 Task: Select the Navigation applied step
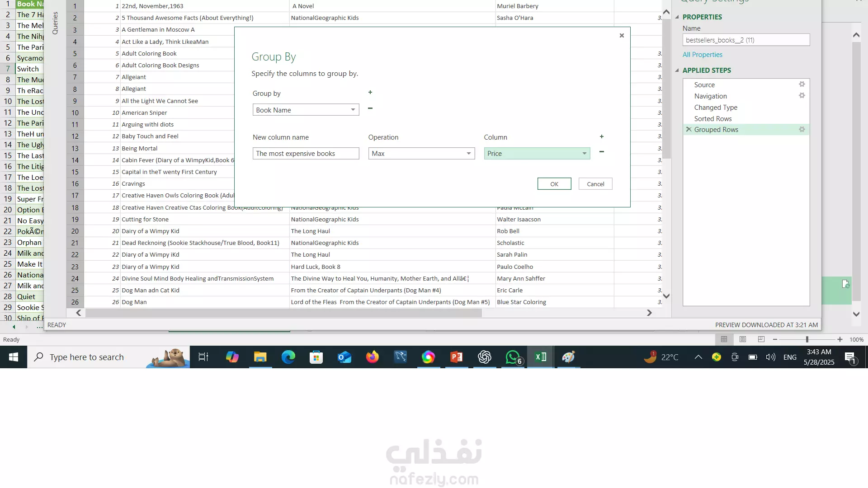tap(710, 96)
